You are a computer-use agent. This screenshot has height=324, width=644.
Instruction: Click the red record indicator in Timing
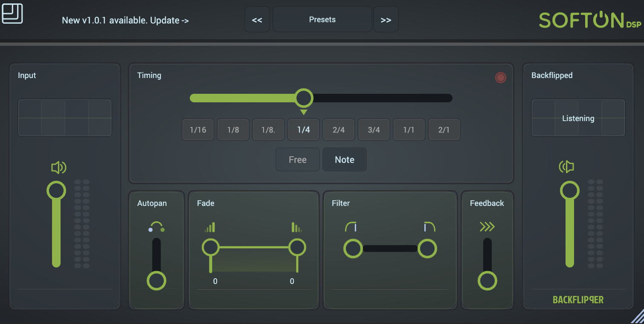coord(501,78)
